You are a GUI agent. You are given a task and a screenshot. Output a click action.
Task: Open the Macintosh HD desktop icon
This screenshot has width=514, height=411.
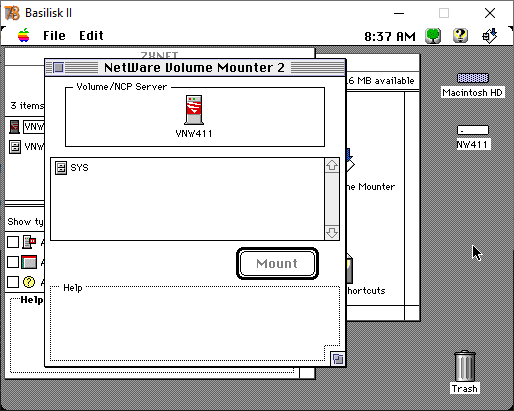[x=473, y=78]
